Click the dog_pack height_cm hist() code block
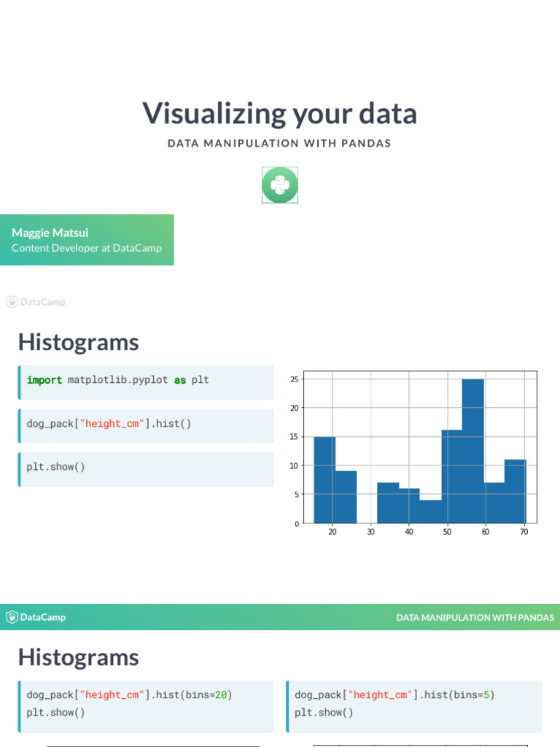The width and height of the screenshot is (560, 747). click(146, 424)
